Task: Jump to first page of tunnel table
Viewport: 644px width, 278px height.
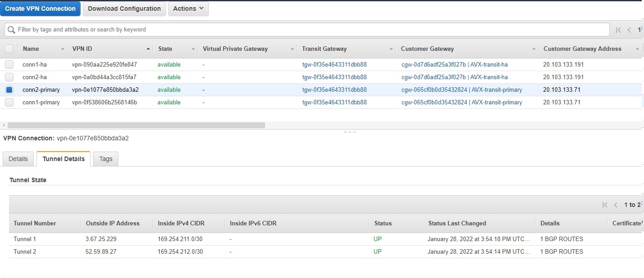Action: (605, 205)
